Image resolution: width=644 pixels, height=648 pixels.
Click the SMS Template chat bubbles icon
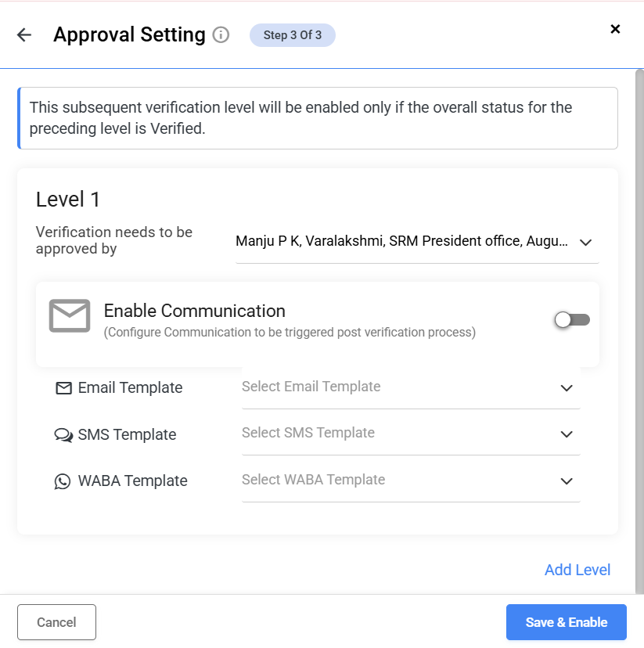coord(63,435)
